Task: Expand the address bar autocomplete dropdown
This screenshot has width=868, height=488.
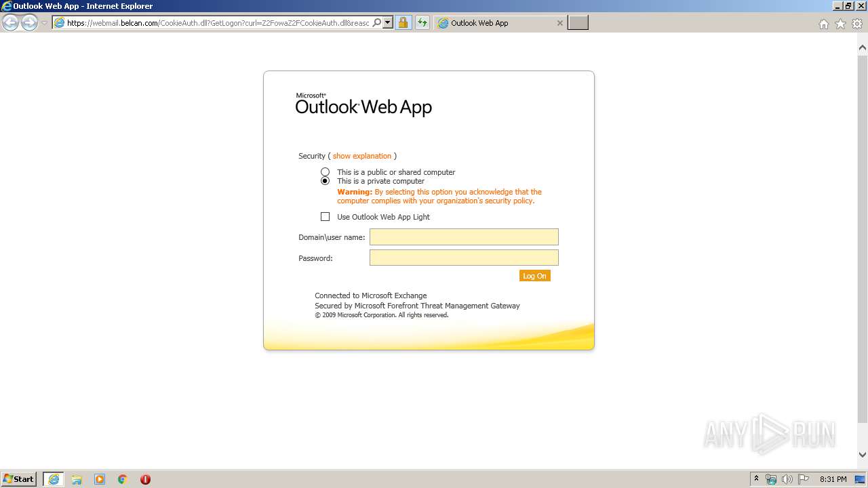Action: [388, 23]
